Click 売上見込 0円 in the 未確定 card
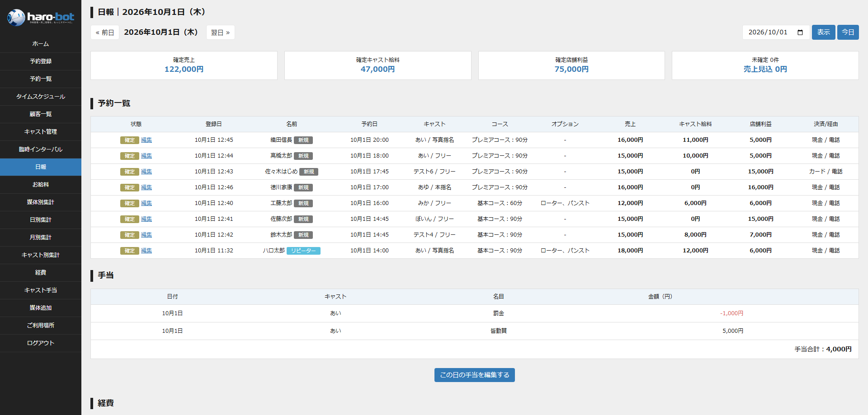The width and height of the screenshot is (868, 415). (x=765, y=70)
